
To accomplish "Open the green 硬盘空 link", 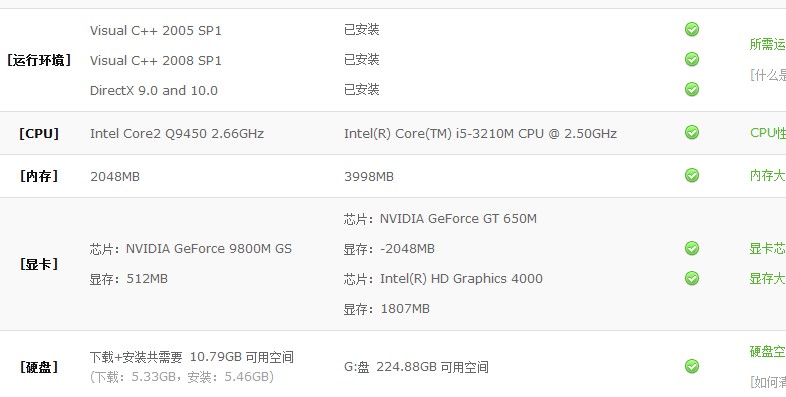I will (x=767, y=351).
